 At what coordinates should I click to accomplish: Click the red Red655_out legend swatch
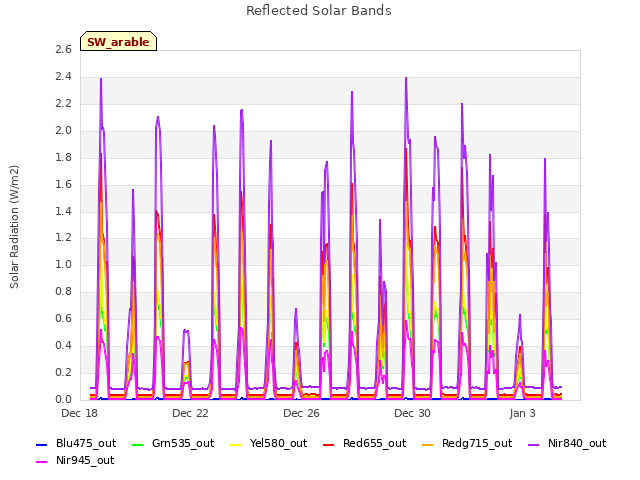click(x=329, y=444)
